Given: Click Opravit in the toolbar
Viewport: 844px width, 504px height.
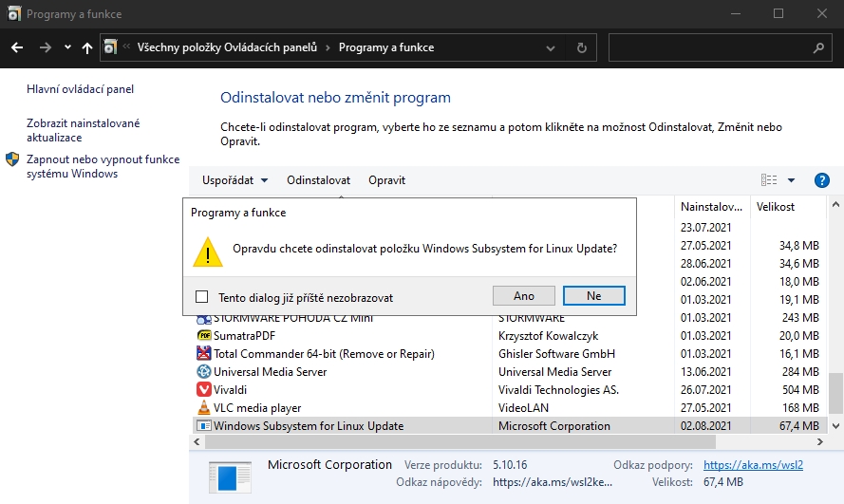Looking at the screenshot, I should coord(386,180).
